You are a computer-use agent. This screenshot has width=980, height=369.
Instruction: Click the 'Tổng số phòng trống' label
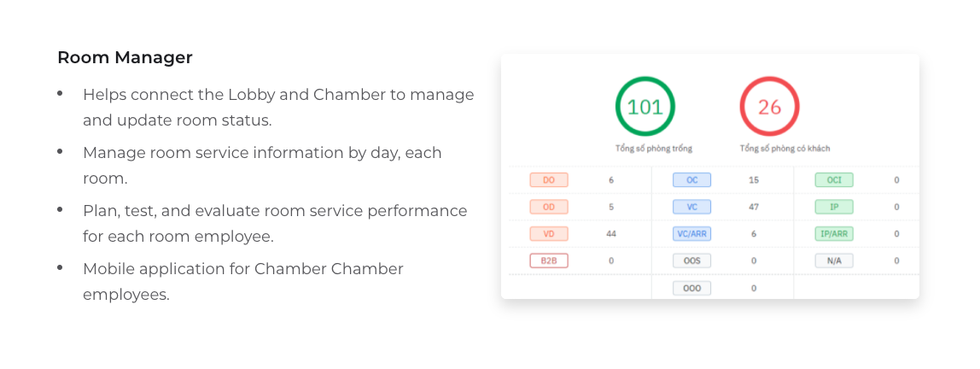point(653,149)
